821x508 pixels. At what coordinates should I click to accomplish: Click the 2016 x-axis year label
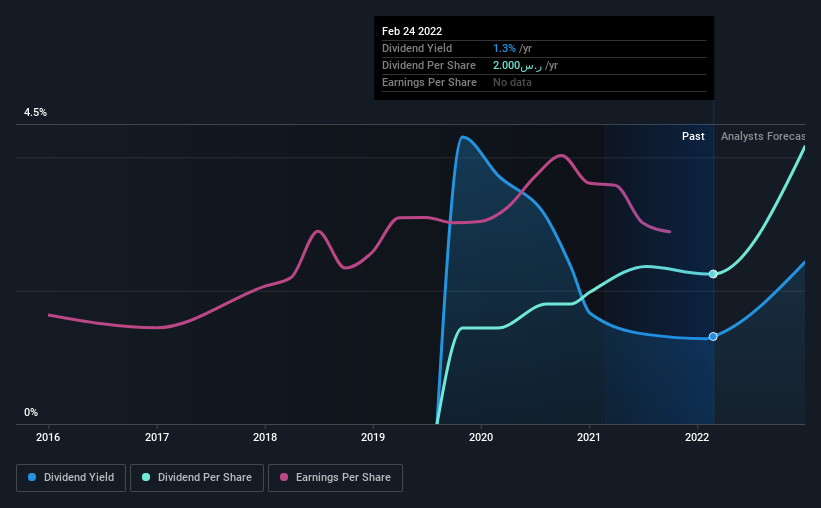click(x=48, y=437)
